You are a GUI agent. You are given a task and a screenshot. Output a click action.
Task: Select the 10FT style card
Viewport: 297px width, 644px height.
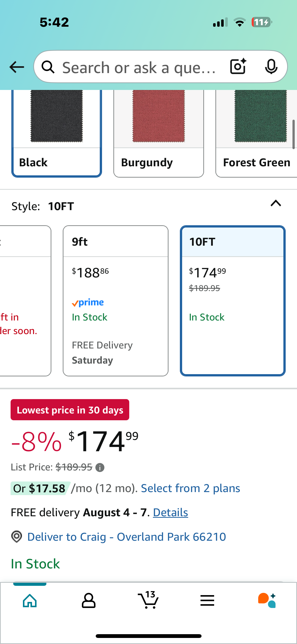pyautogui.click(x=233, y=301)
